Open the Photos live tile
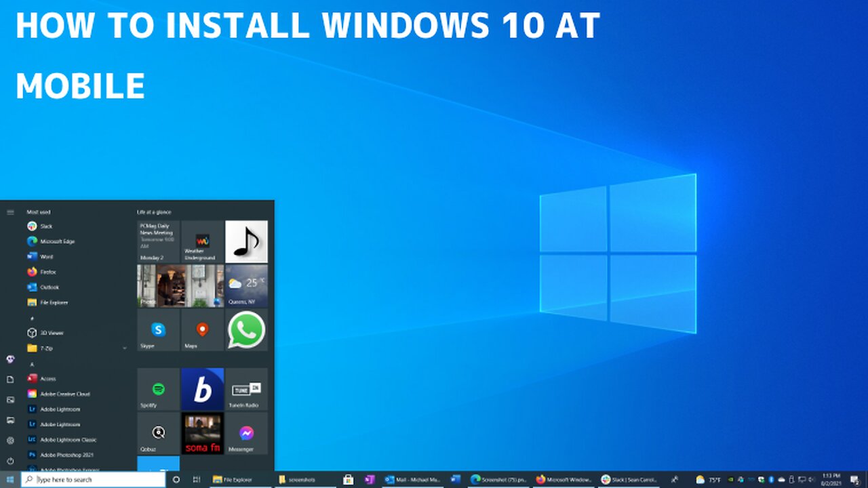The height and width of the screenshot is (488, 868). coord(180,285)
